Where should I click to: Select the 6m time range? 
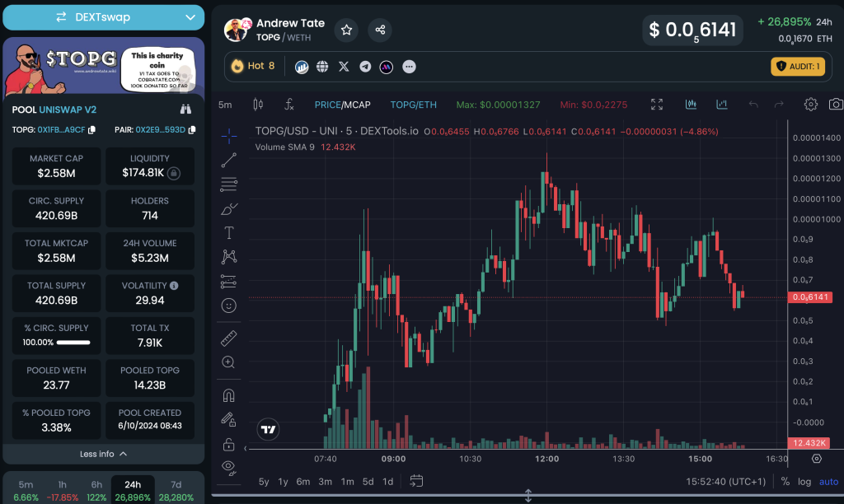click(x=303, y=482)
